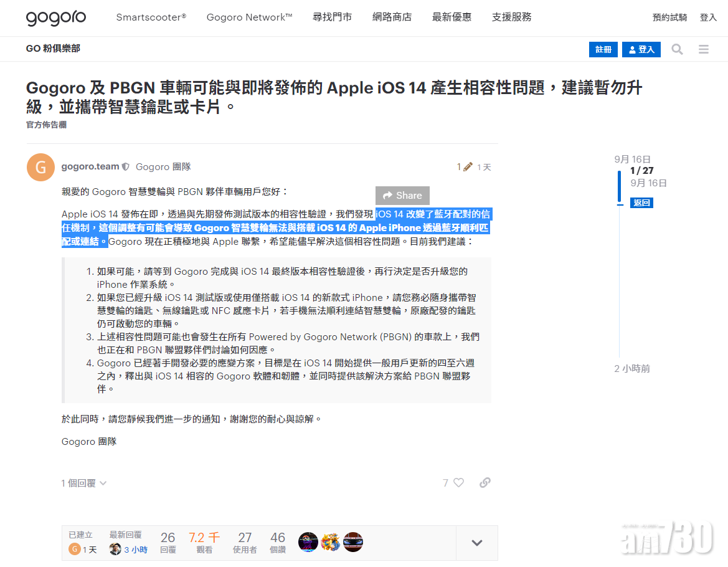Click the blue 登入 button
Image resolution: width=728 pixels, height=567 pixels.
641,49
